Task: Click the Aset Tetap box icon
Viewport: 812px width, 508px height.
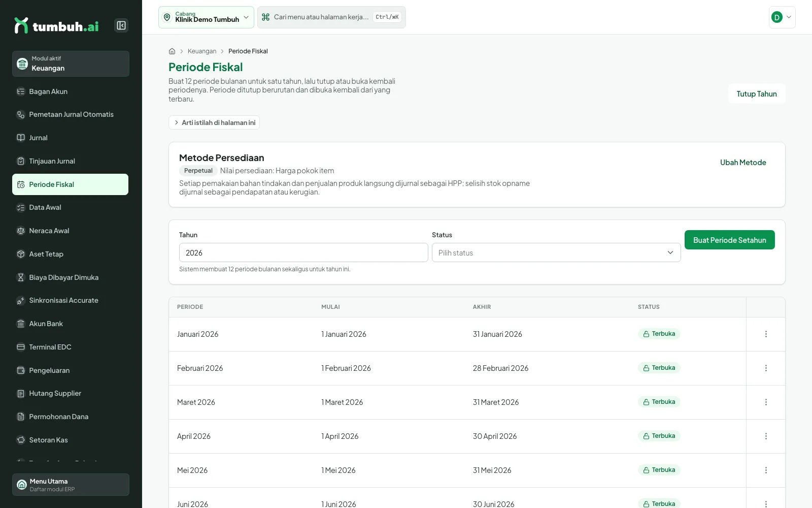Action: tap(21, 254)
